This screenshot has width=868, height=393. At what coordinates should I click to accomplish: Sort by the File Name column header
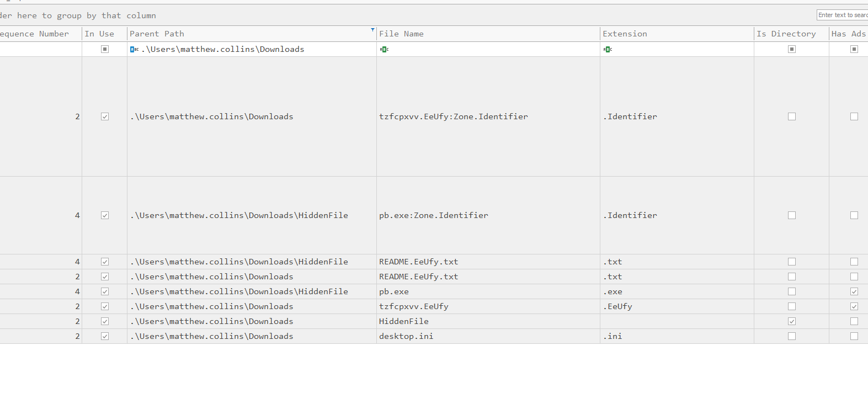[401, 34]
